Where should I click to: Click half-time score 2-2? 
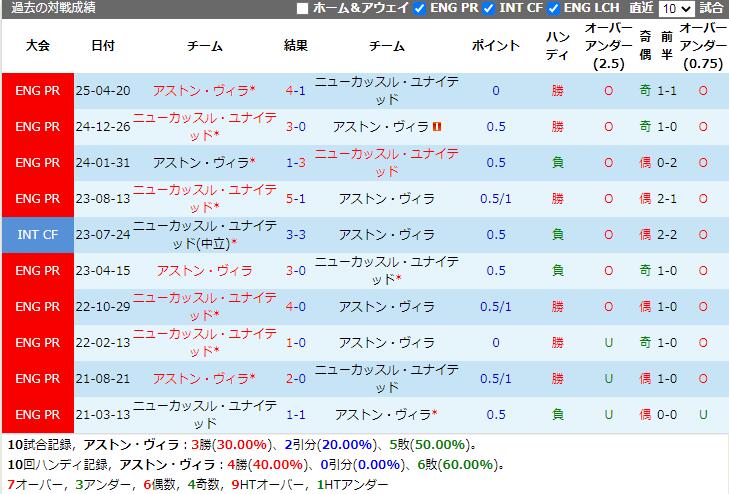[x=667, y=235]
